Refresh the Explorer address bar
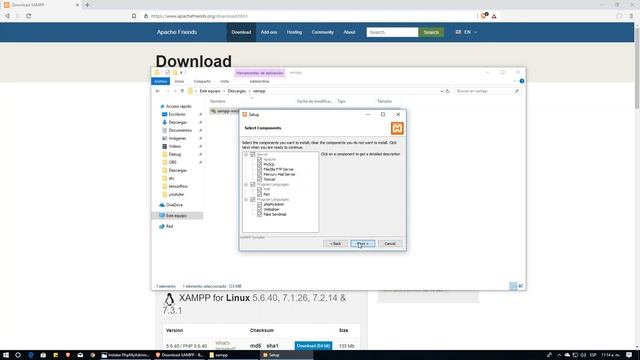This screenshot has width=640, height=360. tap(448, 91)
